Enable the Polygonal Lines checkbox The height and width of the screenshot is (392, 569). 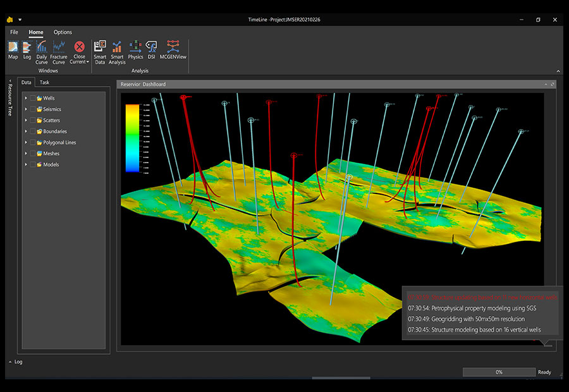(33, 142)
